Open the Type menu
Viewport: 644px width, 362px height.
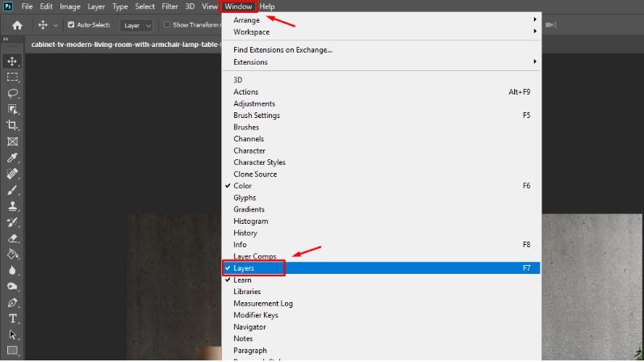point(120,6)
